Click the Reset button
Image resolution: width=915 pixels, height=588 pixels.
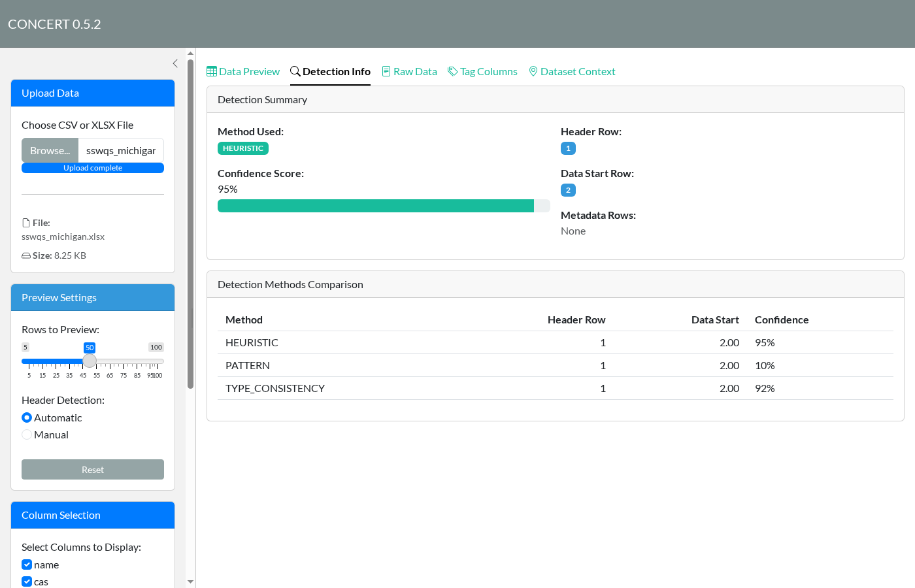[x=93, y=470]
